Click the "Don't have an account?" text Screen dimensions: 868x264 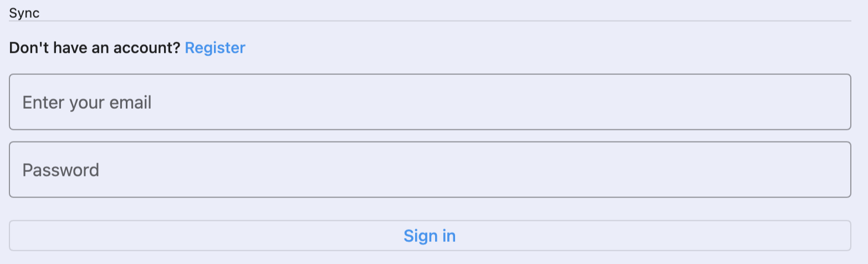(95, 48)
